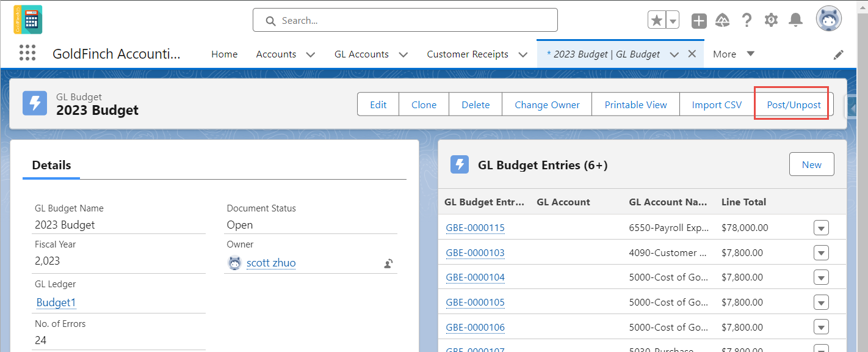Click the Delete button
Image resolution: width=868 pixels, height=352 pixels.
(x=476, y=105)
